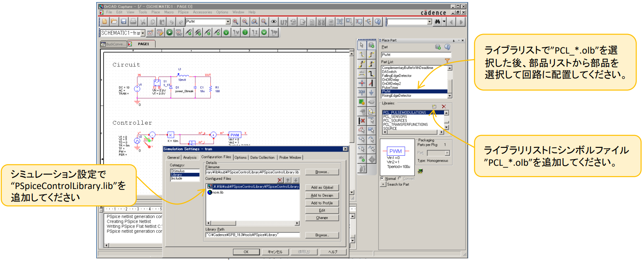This screenshot has width=644, height=265.
Task: Click the New Simulation Profile icon
Action: click(150, 32)
